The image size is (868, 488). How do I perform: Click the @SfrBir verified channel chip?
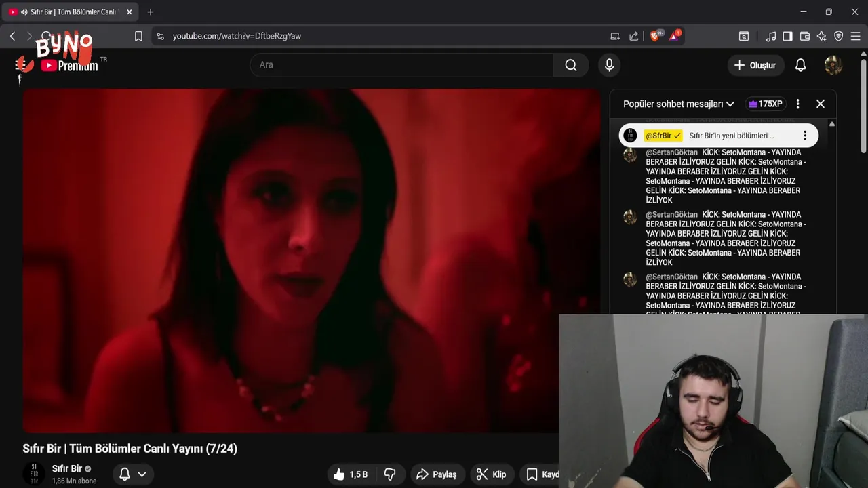pyautogui.click(x=663, y=136)
